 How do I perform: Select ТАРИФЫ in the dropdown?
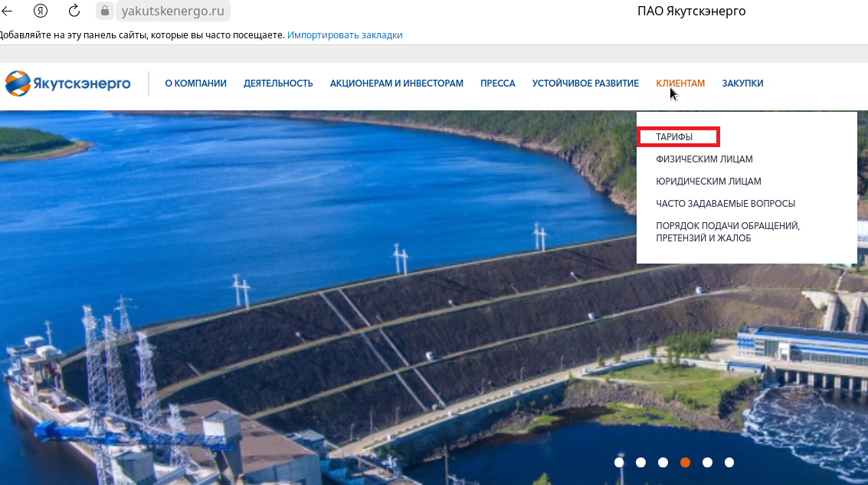674,136
